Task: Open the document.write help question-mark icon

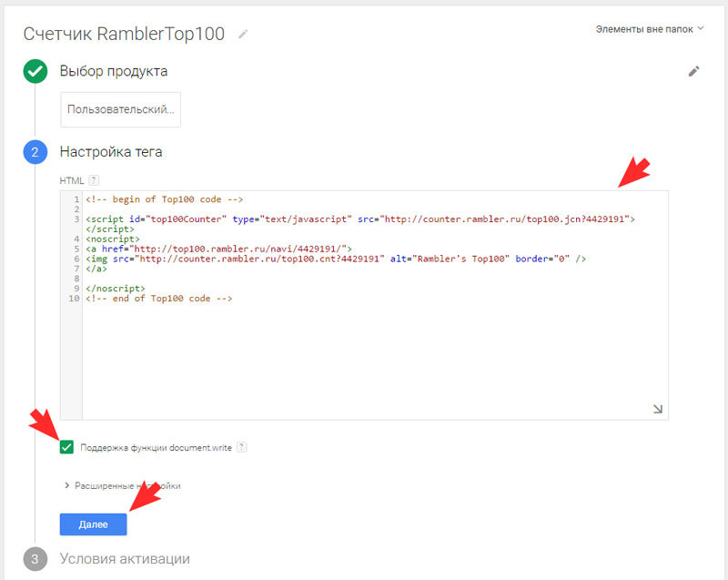Action: coord(241,447)
